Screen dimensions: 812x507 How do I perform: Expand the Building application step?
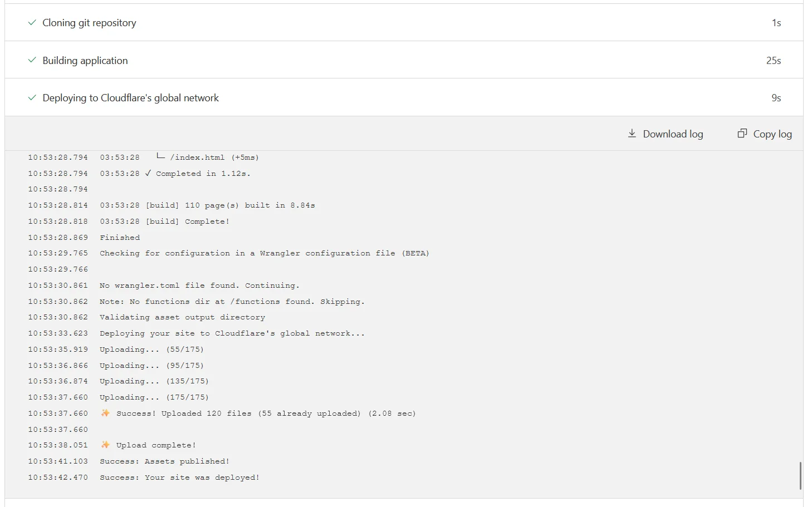click(x=85, y=60)
